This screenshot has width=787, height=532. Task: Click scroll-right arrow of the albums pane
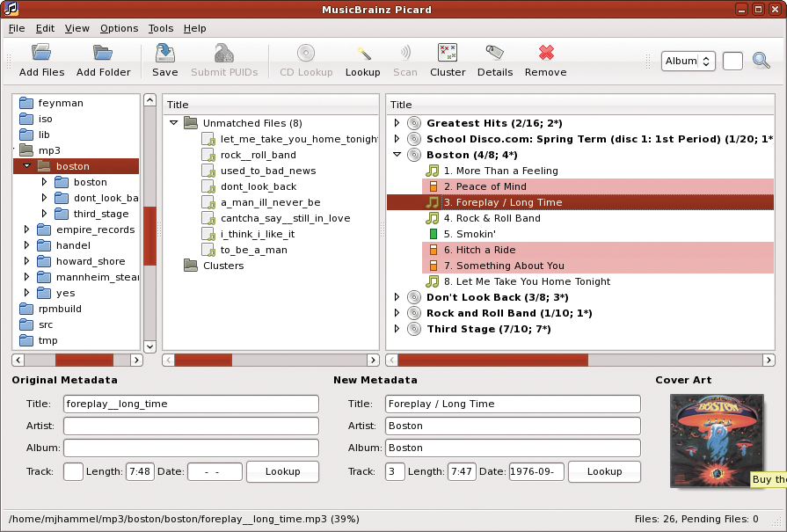click(769, 360)
